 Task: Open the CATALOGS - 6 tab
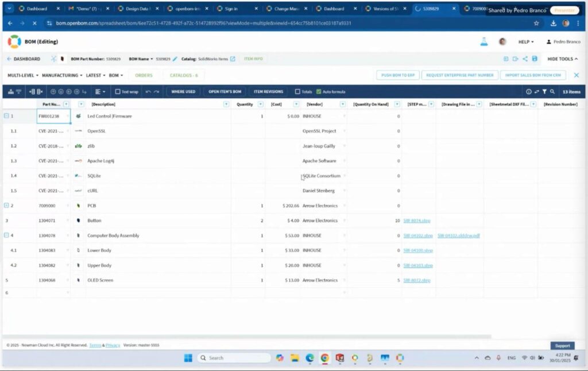pyautogui.click(x=184, y=75)
